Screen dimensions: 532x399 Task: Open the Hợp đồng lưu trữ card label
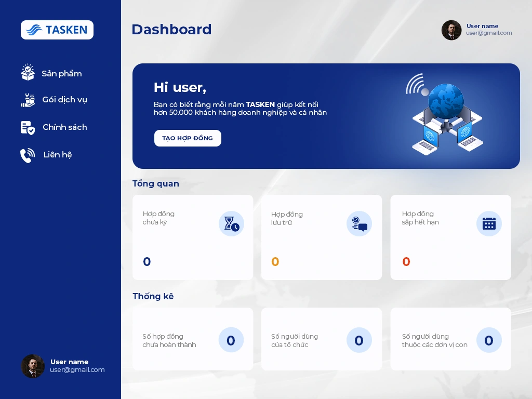tap(287, 218)
